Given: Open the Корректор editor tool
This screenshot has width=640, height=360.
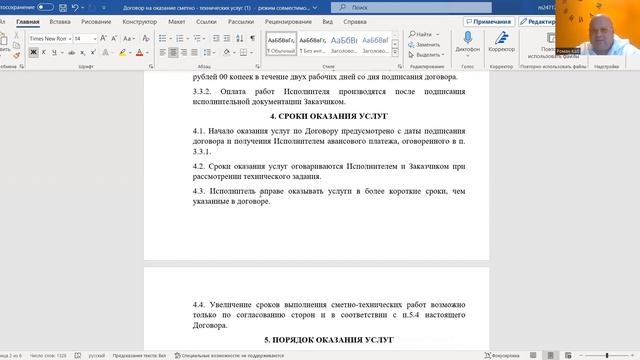Looking at the screenshot, I should click(502, 42).
